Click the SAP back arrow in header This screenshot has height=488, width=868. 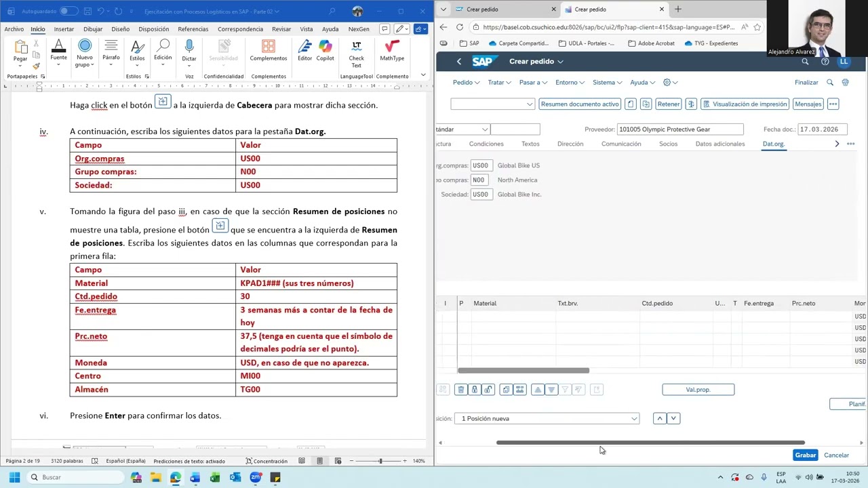click(x=459, y=61)
